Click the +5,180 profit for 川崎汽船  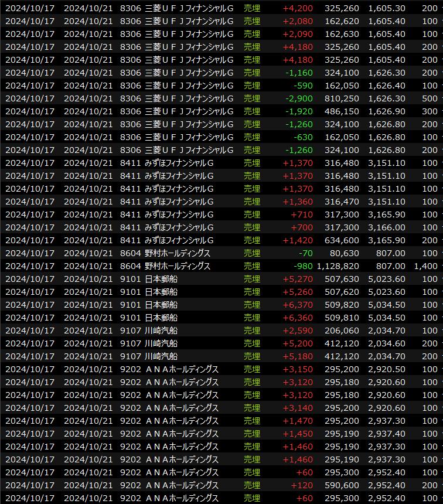coord(298,356)
